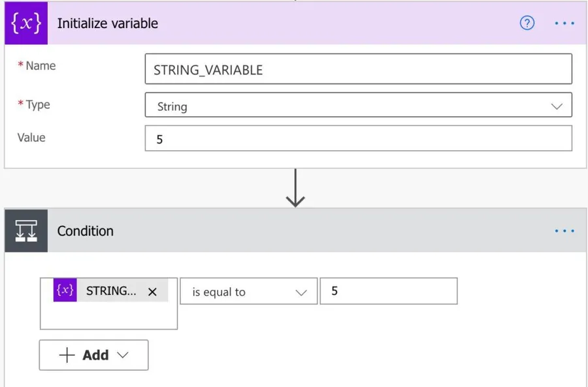The width and height of the screenshot is (588, 387).
Task: Remove the STRING variable token
Action: (152, 292)
